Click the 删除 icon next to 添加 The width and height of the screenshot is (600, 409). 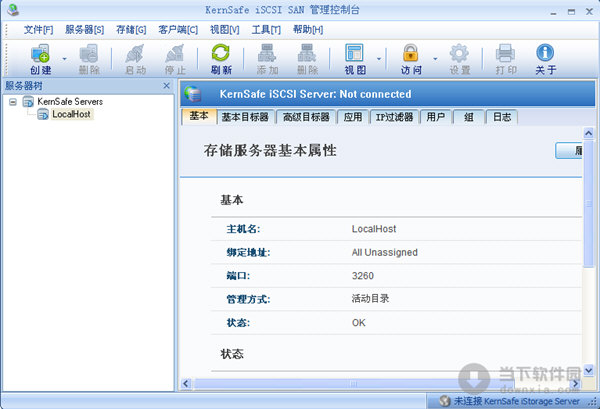click(308, 59)
